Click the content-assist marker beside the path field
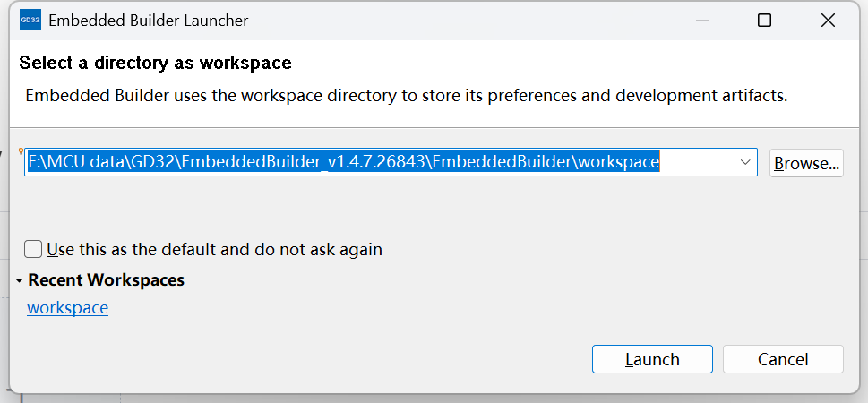The width and height of the screenshot is (868, 403). click(21, 151)
